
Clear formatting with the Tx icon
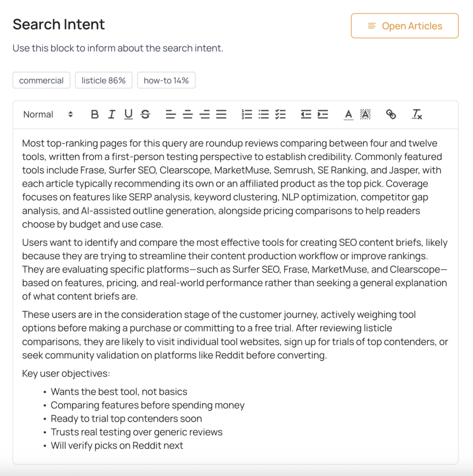click(x=417, y=114)
